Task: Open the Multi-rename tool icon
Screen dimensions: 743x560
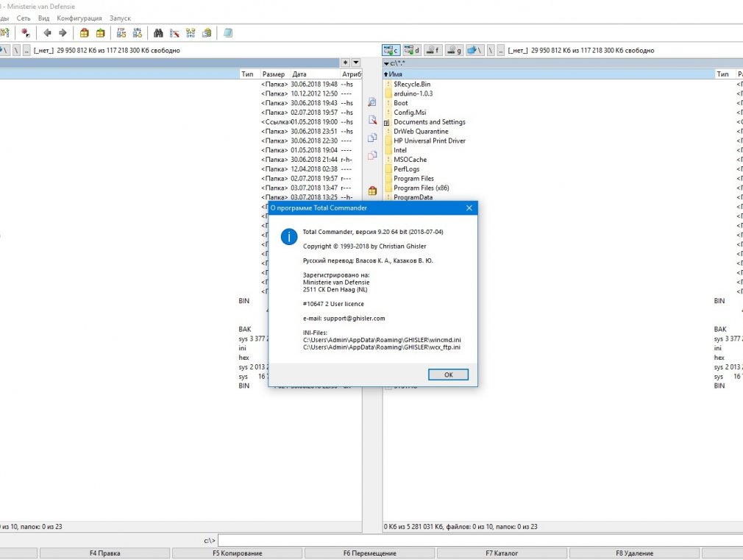Action: pos(174,32)
